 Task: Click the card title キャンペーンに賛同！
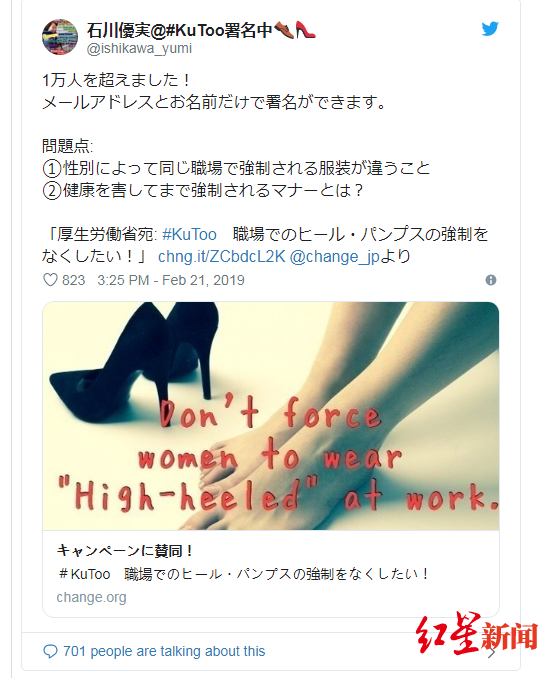125,550
